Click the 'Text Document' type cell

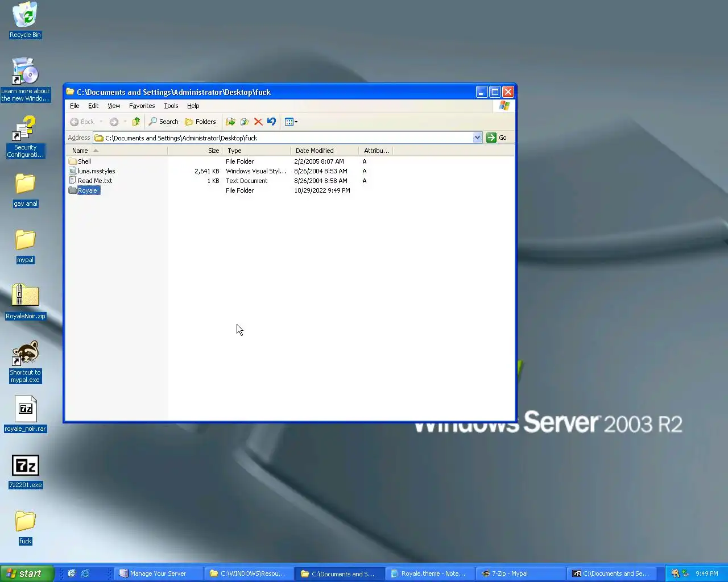(246, 181)
